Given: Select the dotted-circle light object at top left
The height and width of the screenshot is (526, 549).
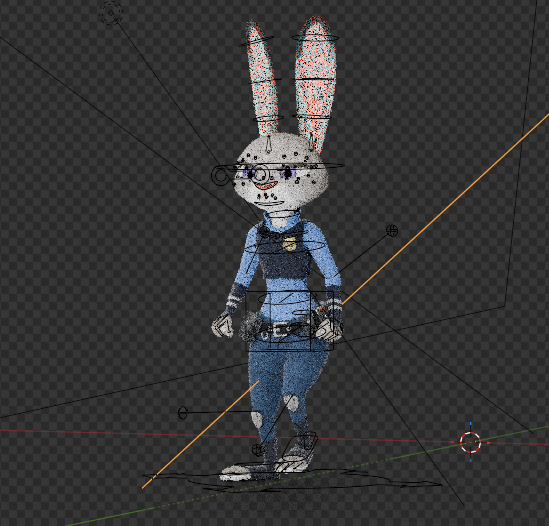Looking at the screenshot, I should click(111, 13).
